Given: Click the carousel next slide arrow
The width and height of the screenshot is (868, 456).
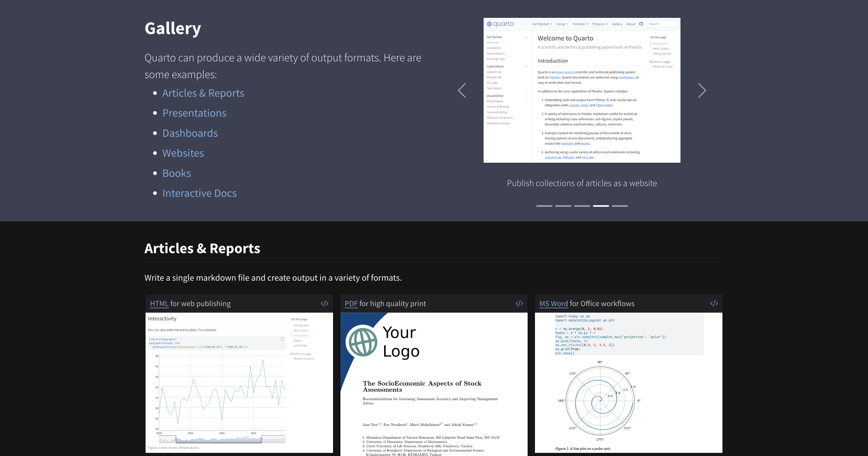Looking at the screenshot, I should [x=702, y=90].
